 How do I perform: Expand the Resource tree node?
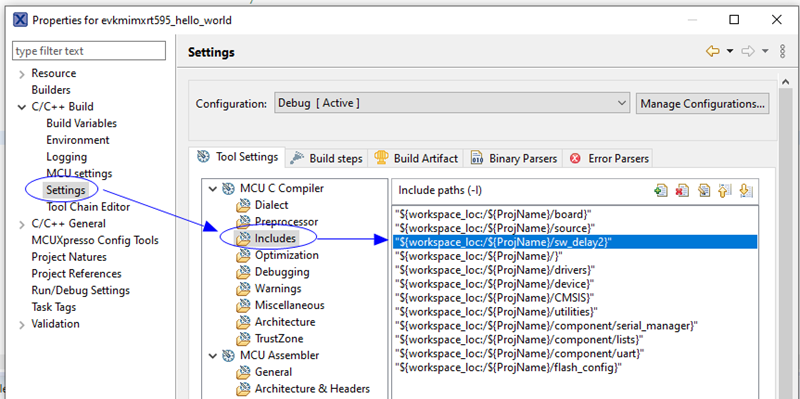tap(21, 74)
